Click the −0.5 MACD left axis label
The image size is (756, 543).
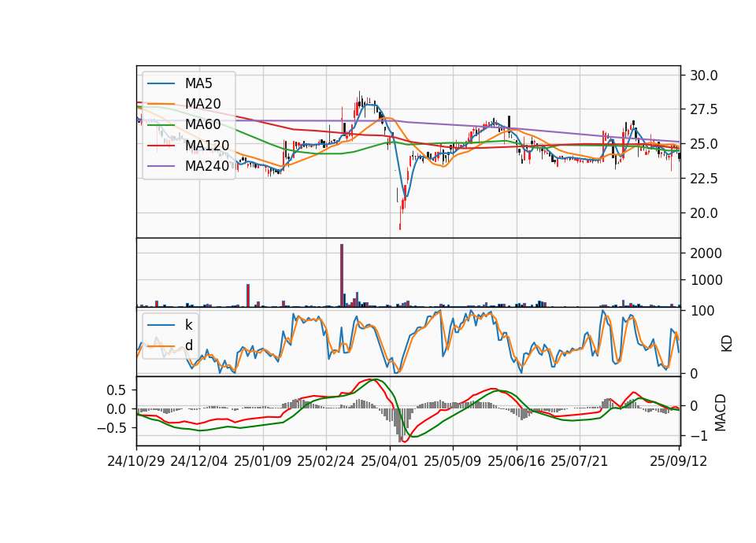click(x=111, y=428)
